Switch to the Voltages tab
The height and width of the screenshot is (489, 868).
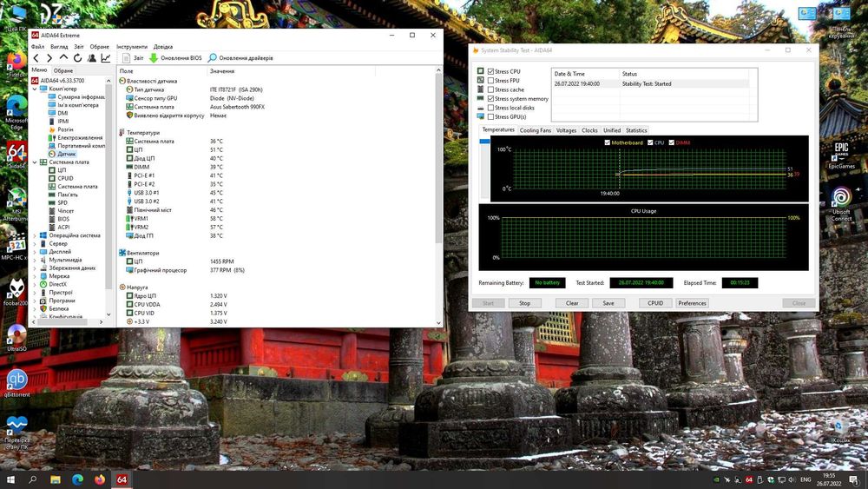[x=566, y=130]
